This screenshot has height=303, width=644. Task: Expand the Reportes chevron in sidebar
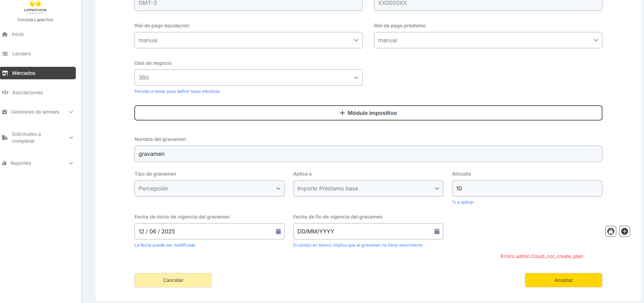pyautogui.click(x=71, y=163)
